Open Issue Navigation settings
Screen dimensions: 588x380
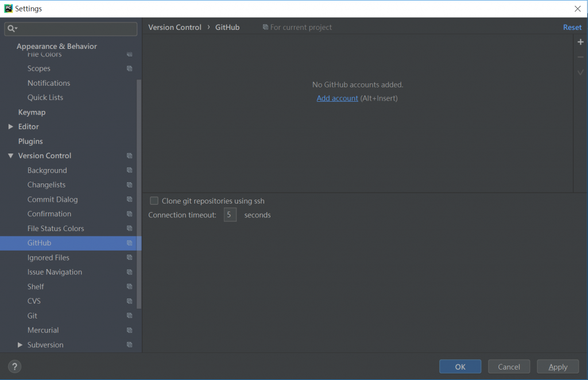point(55,272)
